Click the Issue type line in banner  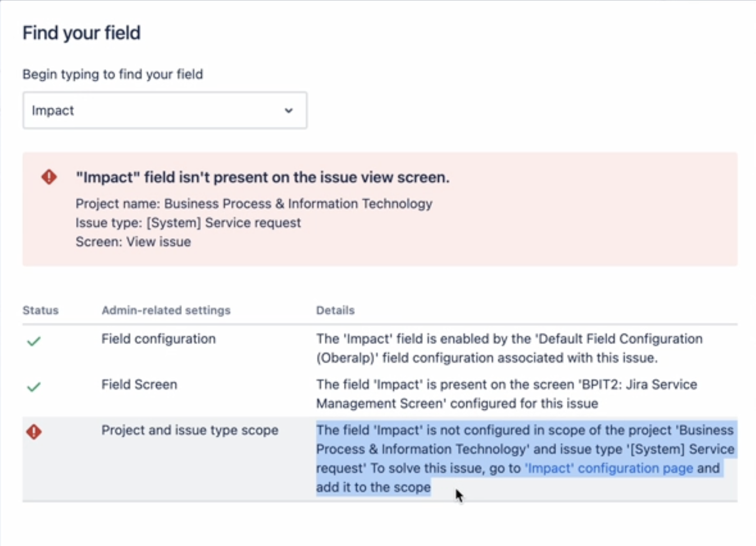[188, 223]
